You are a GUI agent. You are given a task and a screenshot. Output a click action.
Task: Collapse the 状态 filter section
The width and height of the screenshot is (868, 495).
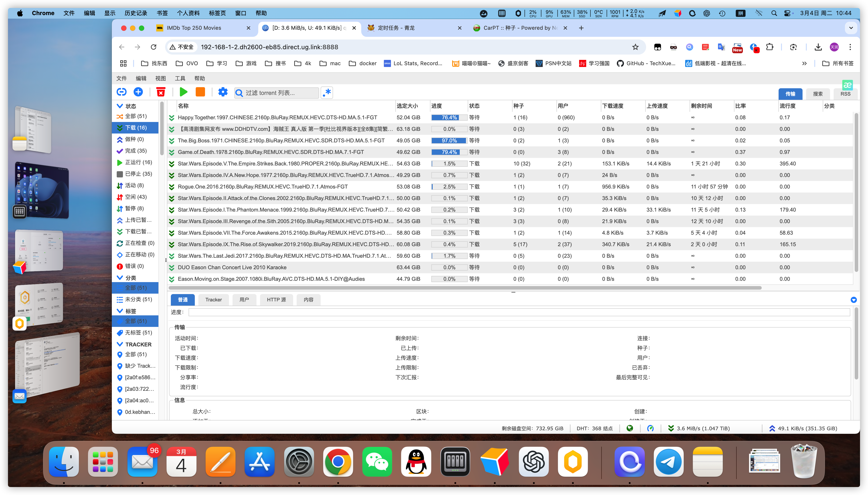[120, 106]
